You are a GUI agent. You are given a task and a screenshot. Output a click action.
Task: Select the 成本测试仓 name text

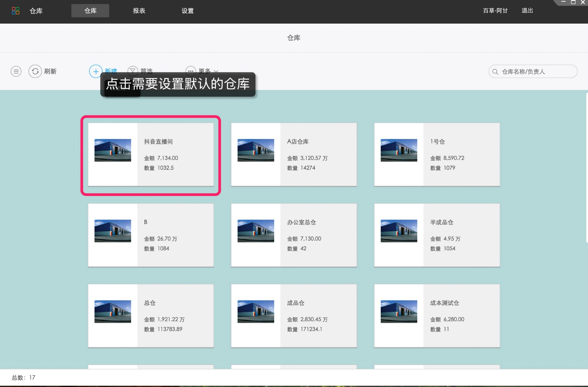(445, 303)
